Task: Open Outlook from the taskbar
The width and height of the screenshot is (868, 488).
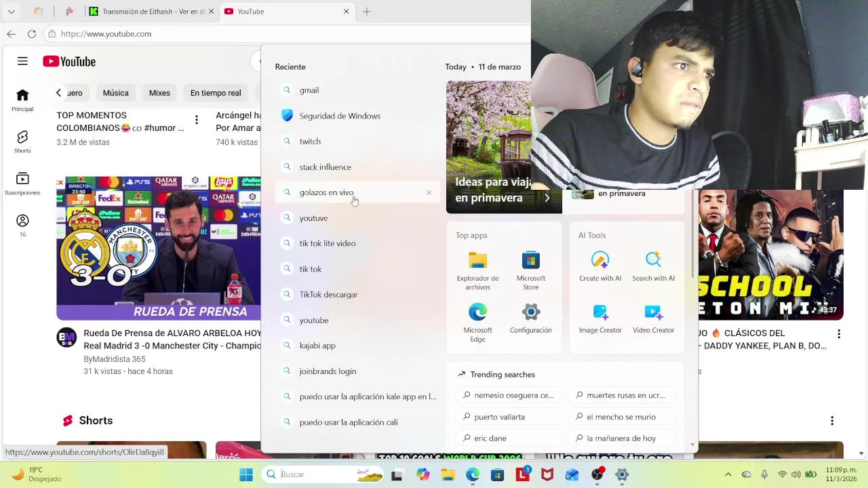Action: click(572, 474)
